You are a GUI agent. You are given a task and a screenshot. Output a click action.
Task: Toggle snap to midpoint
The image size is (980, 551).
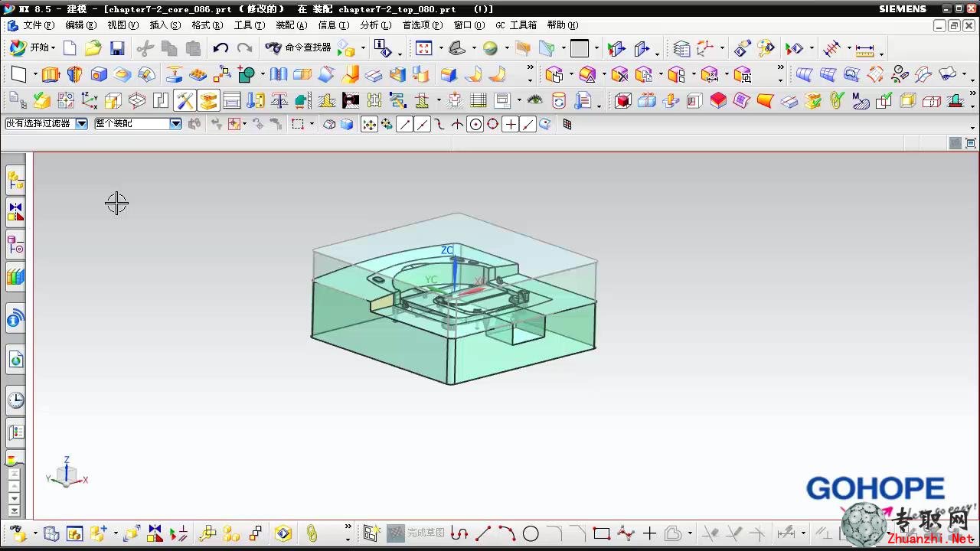click(422, 124)
